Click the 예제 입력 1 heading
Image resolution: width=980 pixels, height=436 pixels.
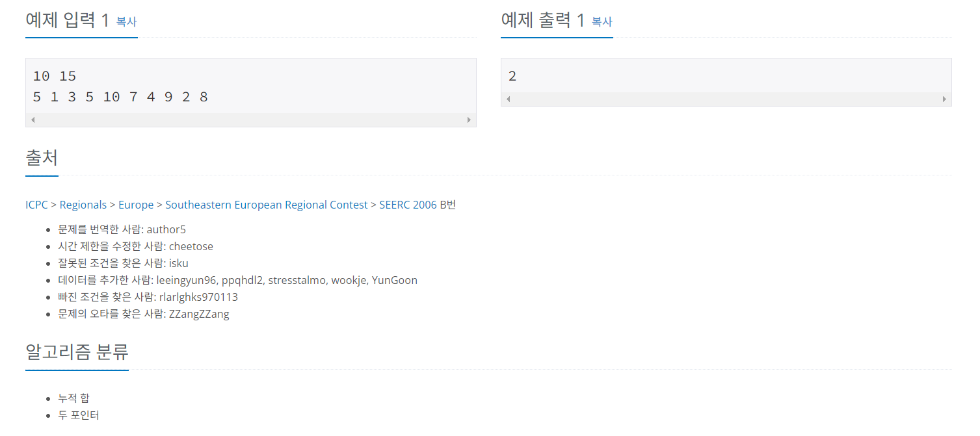(68, 20)
